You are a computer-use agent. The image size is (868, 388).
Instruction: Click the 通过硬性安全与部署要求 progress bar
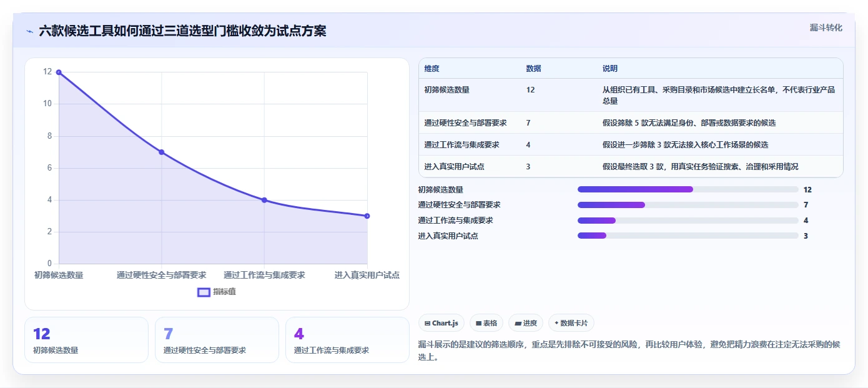(x=688, y=205)
